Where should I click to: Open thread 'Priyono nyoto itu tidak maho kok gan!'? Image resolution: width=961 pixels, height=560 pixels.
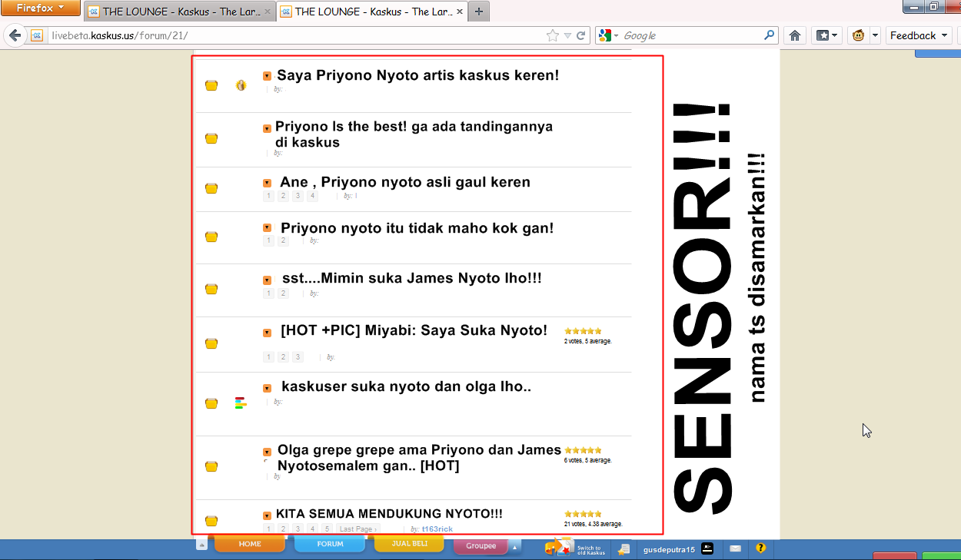point(417,228)
